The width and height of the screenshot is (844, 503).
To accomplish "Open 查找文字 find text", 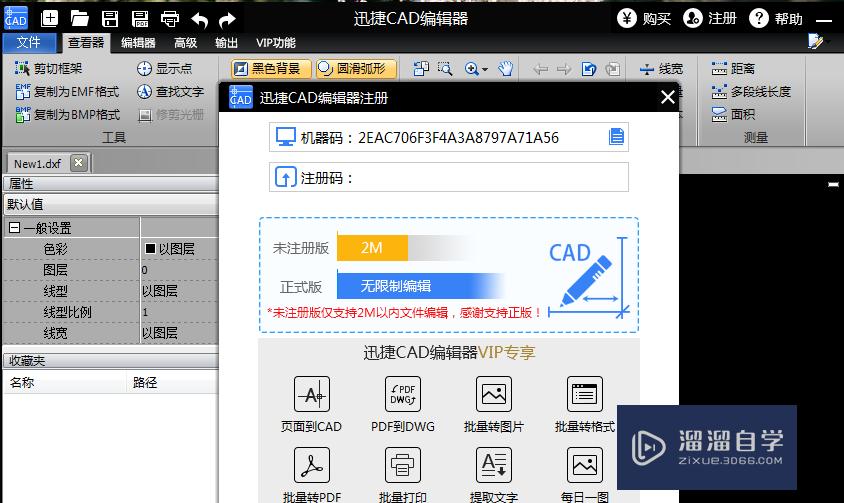I will pyautogui.click(x=171, y=92).
